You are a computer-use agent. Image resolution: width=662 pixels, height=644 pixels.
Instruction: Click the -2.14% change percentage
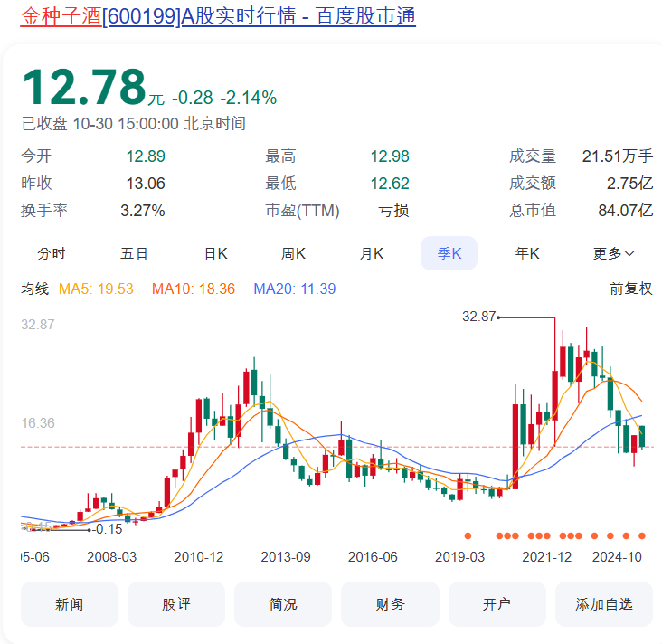tap(249, 98)
